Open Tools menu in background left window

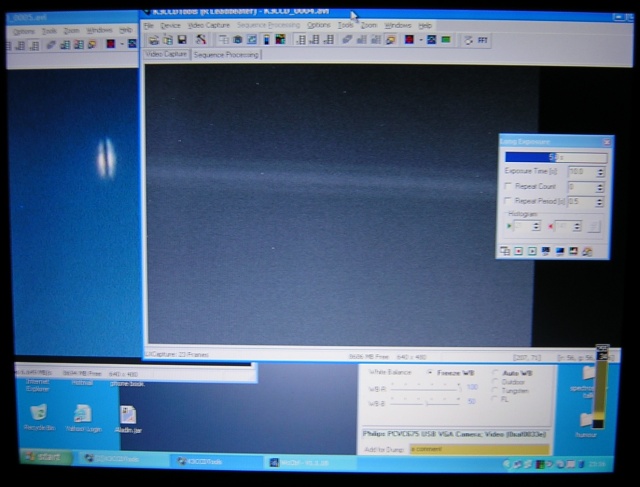point(49,31)
